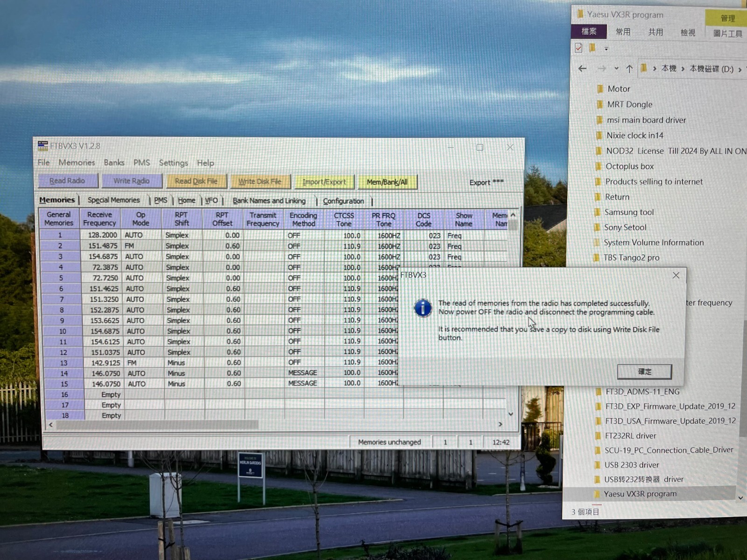This screenshot has height=560, width=747.
Task: Open the Banks menu
Action: (x=114, y=162)
